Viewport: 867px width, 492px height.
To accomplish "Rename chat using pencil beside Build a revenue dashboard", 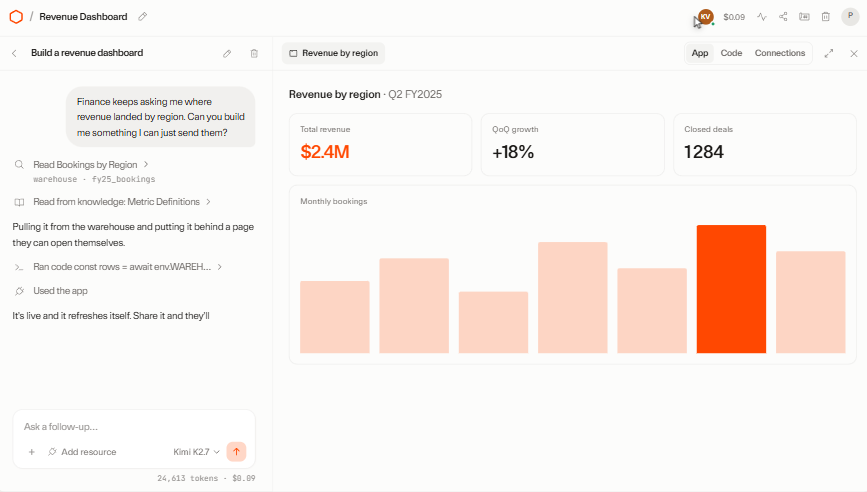I will pyautogui.click(x=227, y=54).
